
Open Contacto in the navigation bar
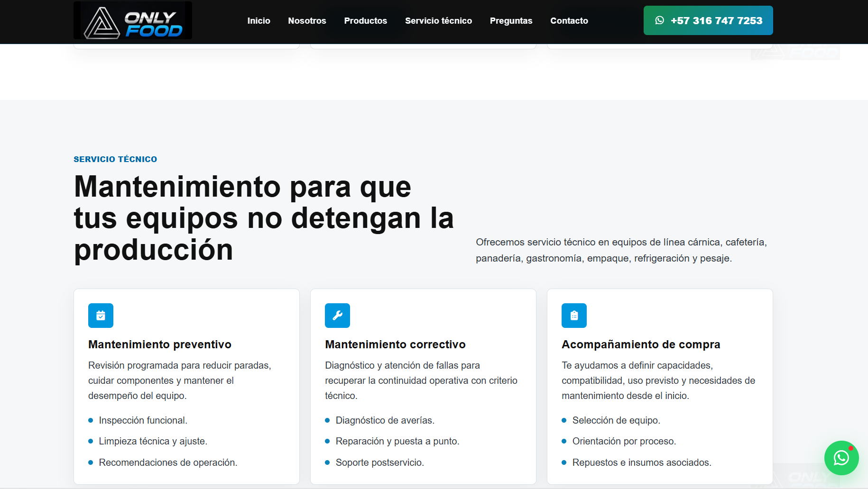[569, 21]
